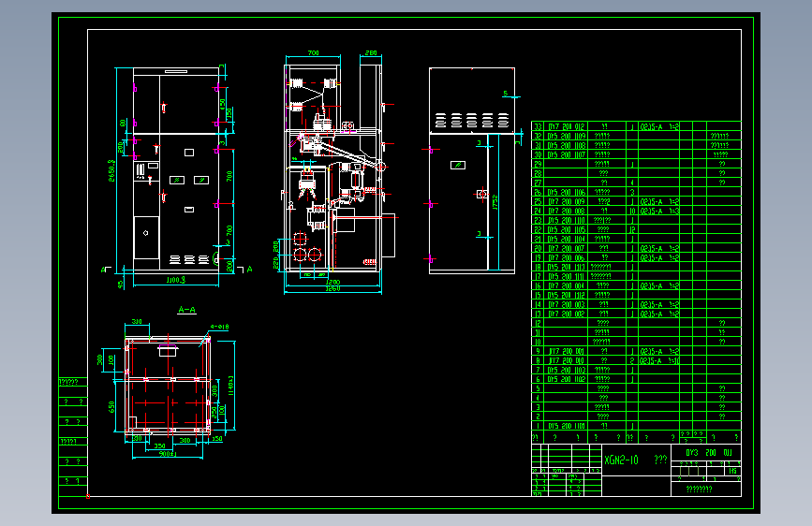Click the ventilation louvers in the rear view
Screen dimensions: 812x526
point(471,121)
